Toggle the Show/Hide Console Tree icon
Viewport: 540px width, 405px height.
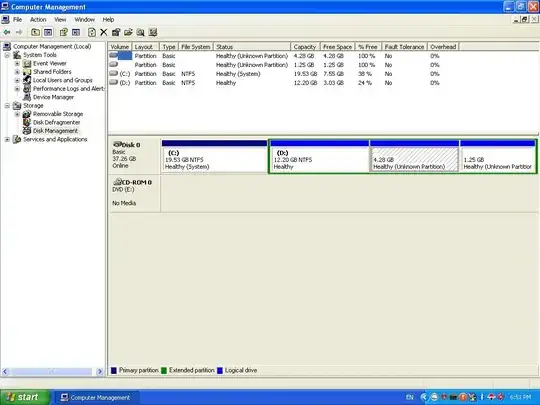[48, 32]
